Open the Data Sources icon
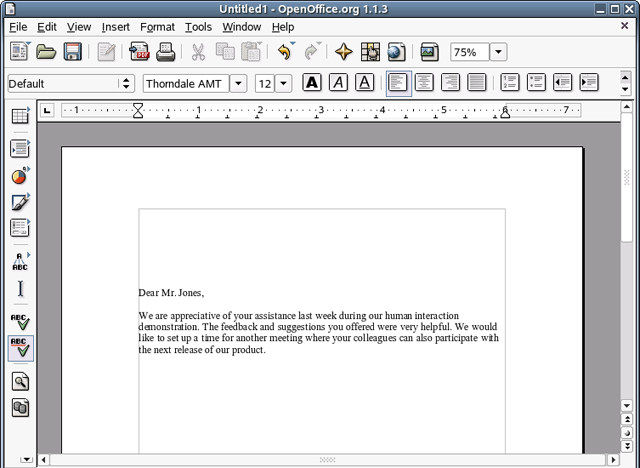 pyautogui.click(x=20, y=408)
